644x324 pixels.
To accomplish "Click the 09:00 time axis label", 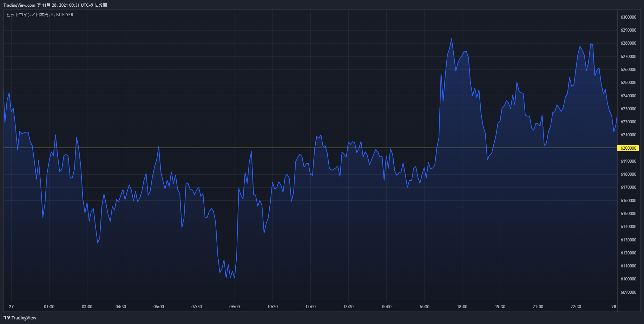I will tap(235, 307).
